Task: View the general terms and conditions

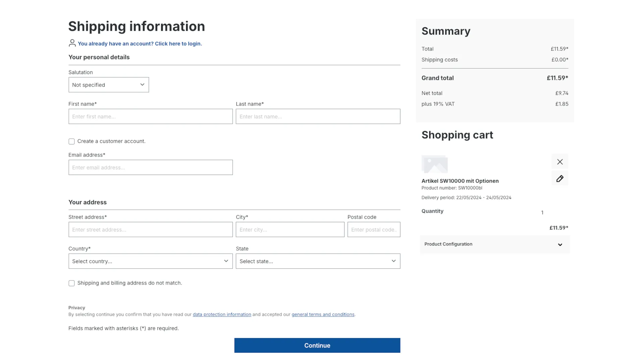Action: [323, 314]
